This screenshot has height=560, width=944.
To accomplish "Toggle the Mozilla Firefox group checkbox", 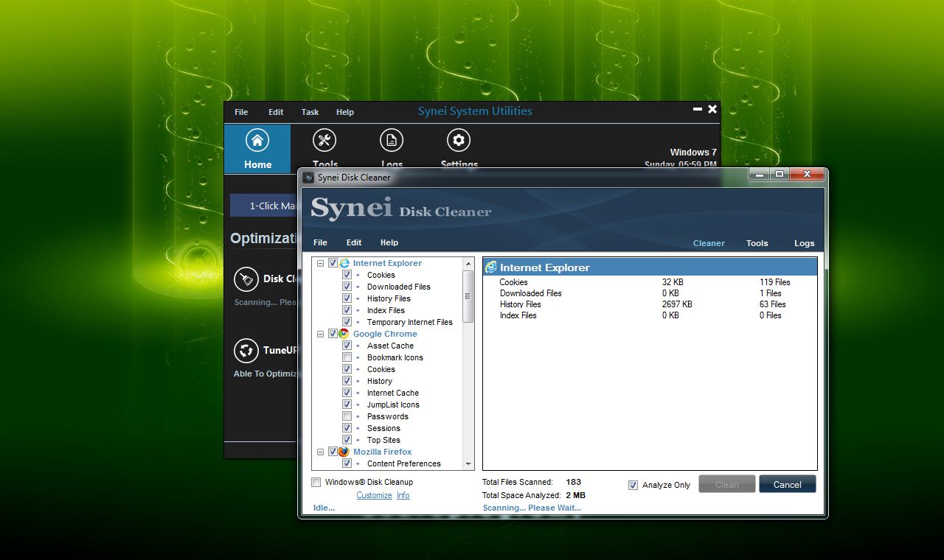I will (333, 452).
